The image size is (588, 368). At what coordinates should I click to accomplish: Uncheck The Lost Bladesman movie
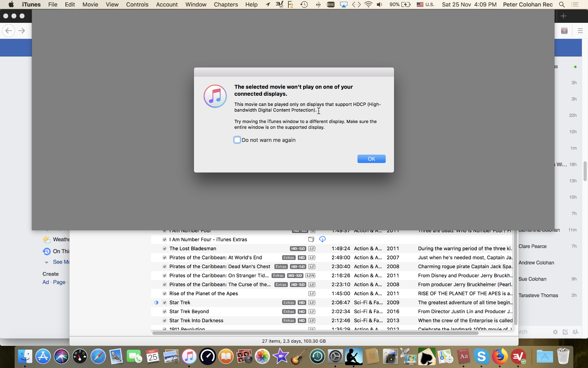pos(164,248)
